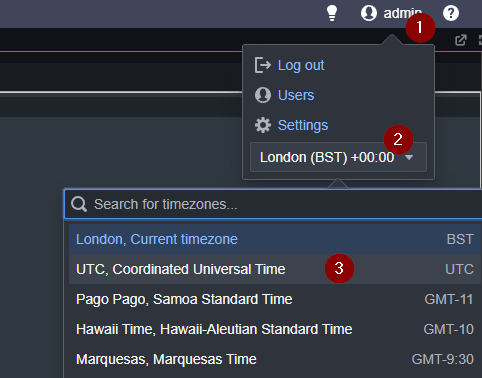Pick Pago Pago, Samoa Standard Time

pos(275,299)
